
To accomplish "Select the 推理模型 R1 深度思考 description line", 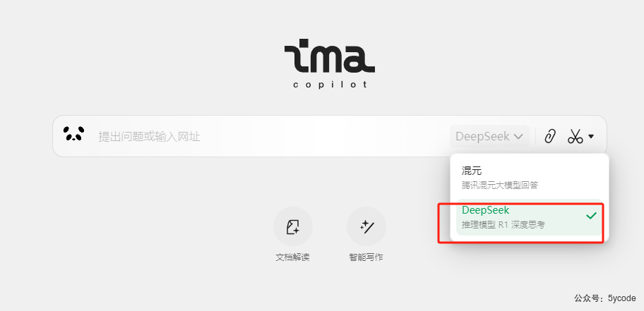I will pos(503,225).
